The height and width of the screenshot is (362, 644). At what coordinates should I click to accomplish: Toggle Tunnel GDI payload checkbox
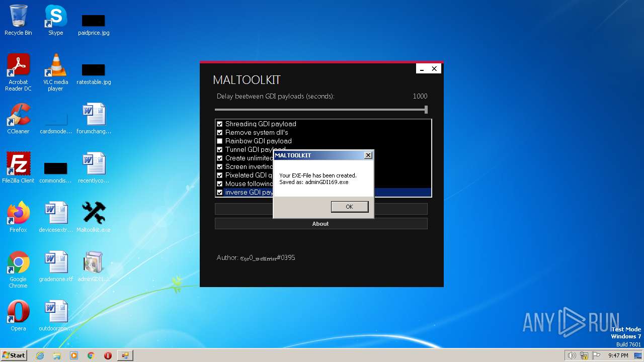tap(219, 149)
